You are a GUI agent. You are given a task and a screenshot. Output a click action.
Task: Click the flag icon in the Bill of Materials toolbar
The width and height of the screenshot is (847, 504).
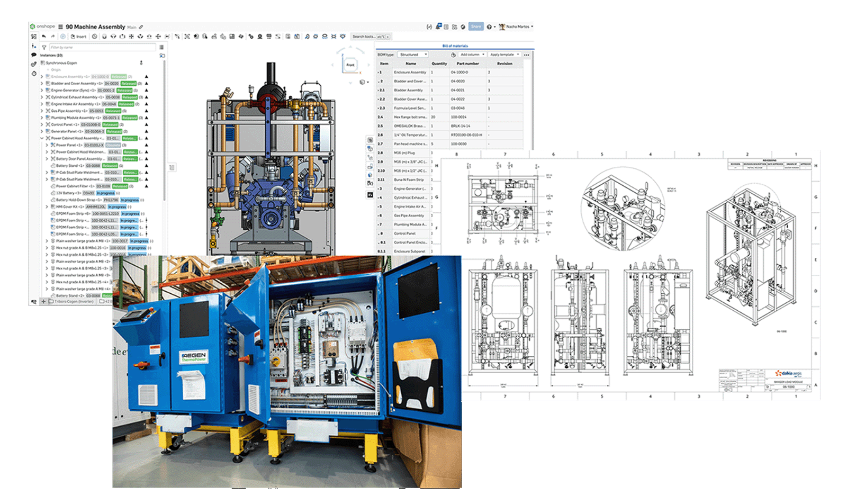click(454, 55)
